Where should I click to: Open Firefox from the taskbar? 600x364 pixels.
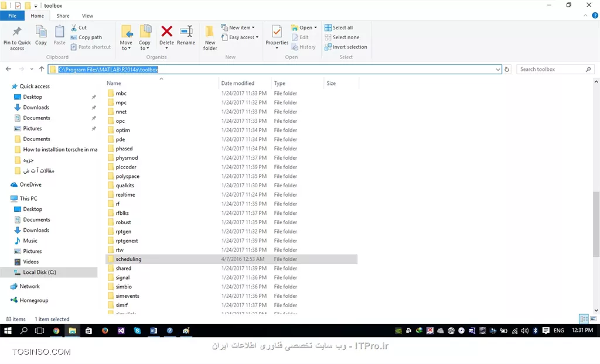105,331
